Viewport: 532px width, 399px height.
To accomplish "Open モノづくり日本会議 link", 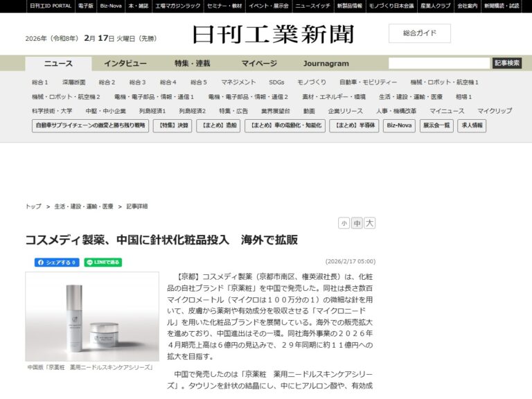I will [x=391, y=6].
